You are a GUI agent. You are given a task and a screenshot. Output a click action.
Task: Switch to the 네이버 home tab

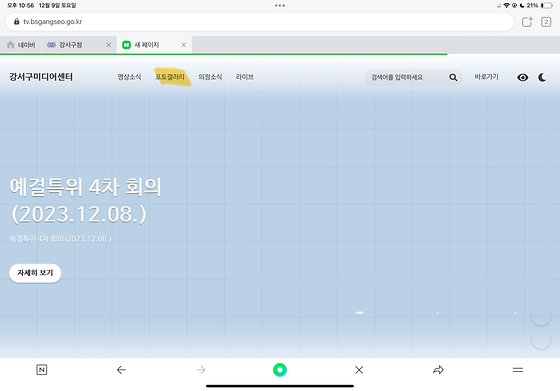point(21,45)
